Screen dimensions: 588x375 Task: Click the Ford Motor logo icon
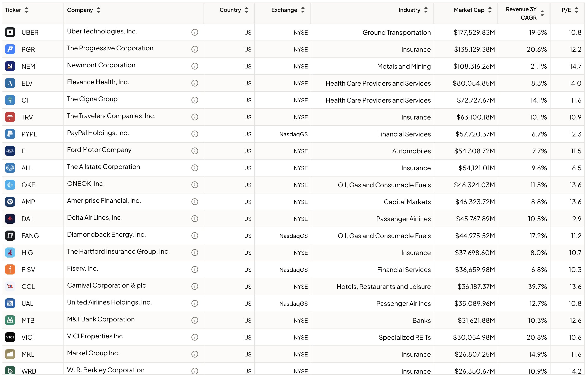[10, 151]
